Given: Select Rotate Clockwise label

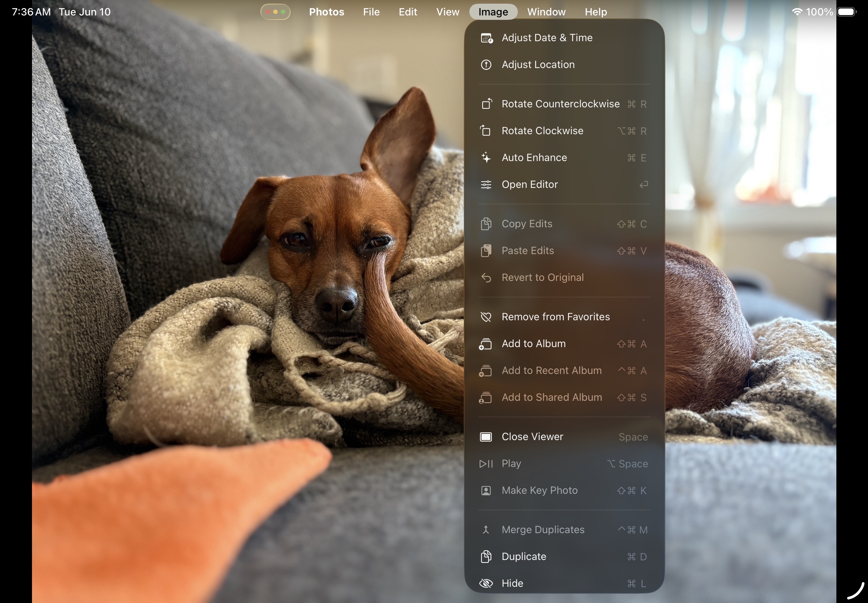Looking at the screenshot, I should (x=542, y=131).
